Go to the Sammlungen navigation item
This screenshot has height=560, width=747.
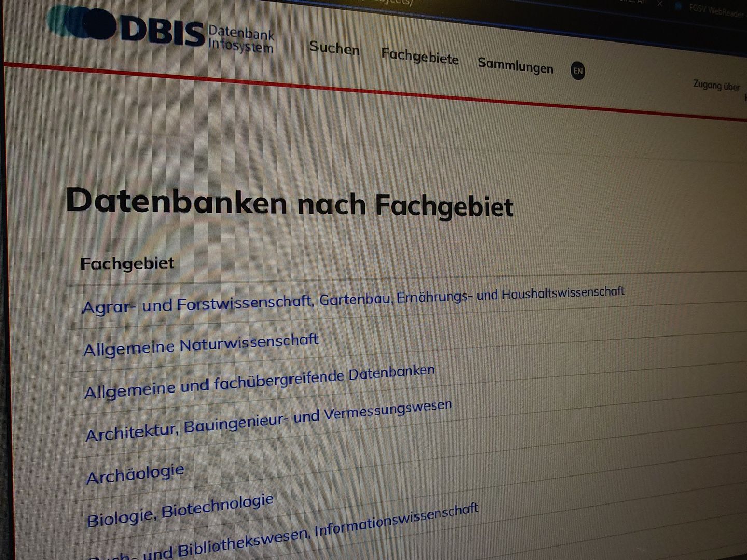pyautogui.click(x=515, y=65)
